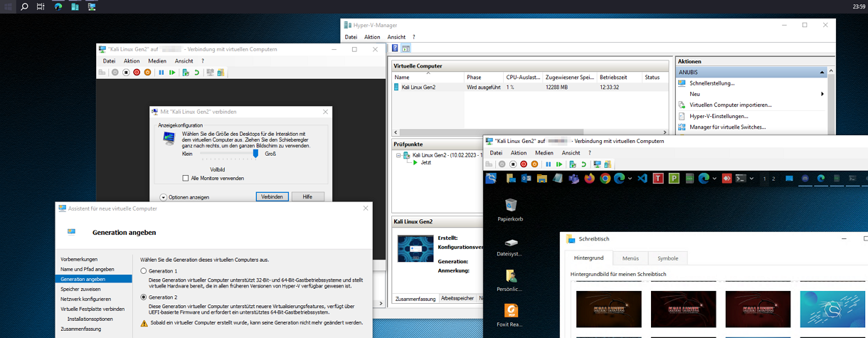868x338 pixels.
Task: Open Hyper-V-Einstellungen from the Aktionen pane
Action: point(719,116)
